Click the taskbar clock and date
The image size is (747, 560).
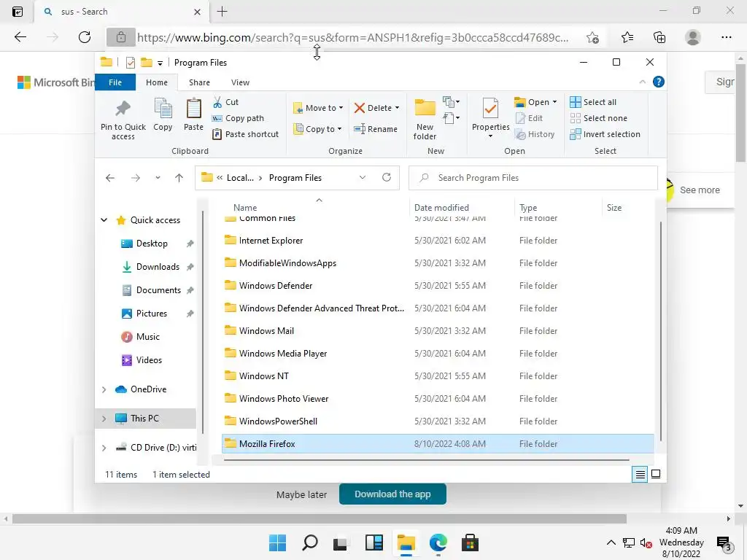point(681,542)
